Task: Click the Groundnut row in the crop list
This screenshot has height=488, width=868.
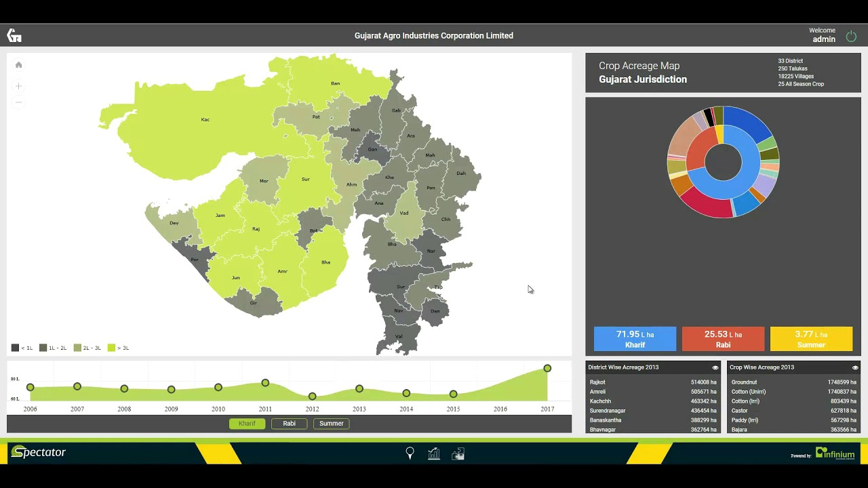Action: coord(793,382)
